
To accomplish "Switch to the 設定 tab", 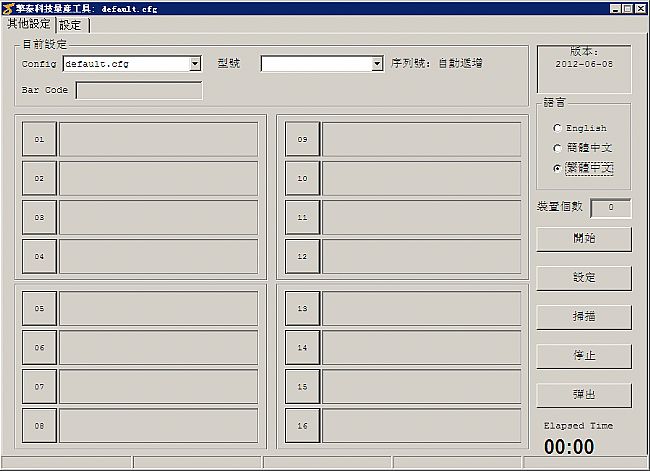I will point(70,25).
